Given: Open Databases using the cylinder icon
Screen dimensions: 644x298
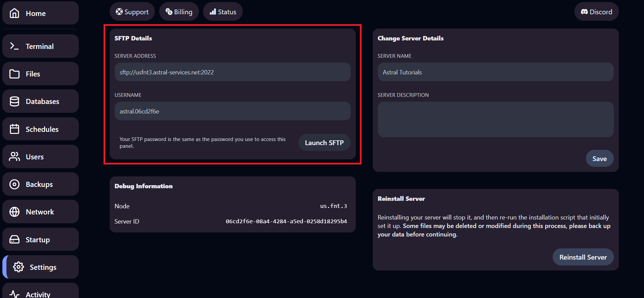Looking at the screenshot, I should tap(14, 101).
